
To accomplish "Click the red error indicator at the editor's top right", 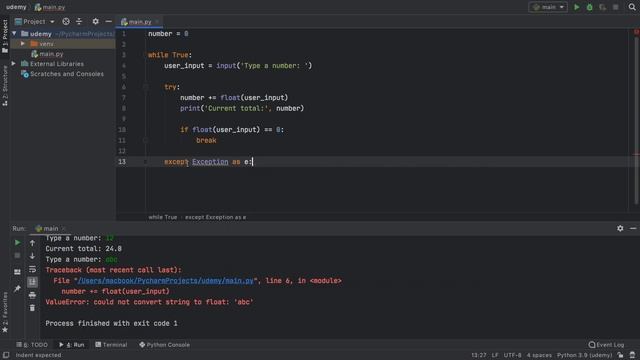I will click(636, 32).
